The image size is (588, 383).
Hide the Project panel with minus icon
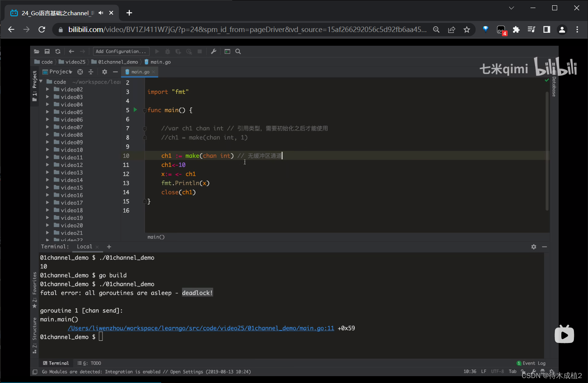[x=115, y=72]
